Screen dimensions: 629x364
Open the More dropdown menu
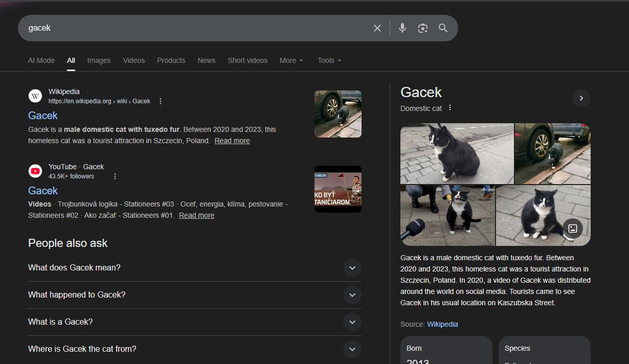[x=291, y=60]
